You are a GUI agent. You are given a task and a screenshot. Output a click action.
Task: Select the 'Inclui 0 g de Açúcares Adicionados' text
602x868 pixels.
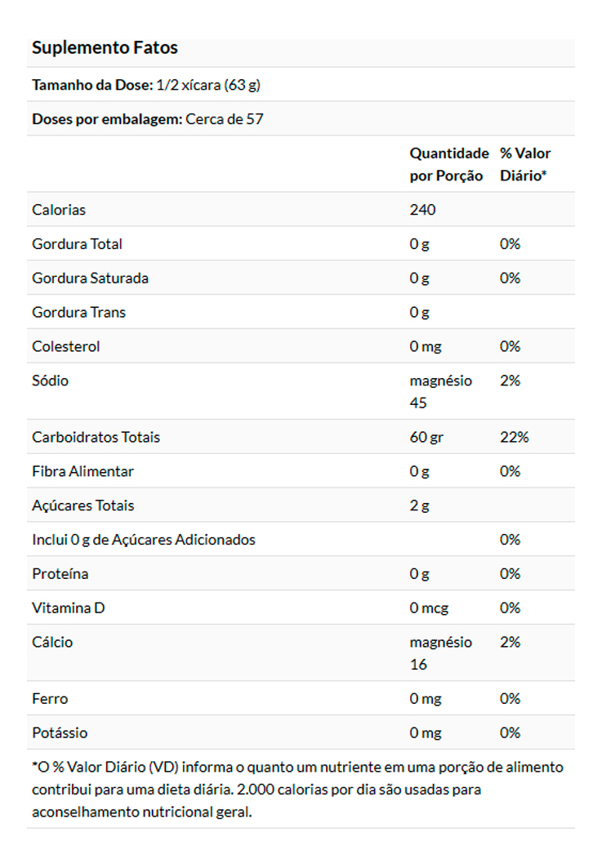point(144,540)
